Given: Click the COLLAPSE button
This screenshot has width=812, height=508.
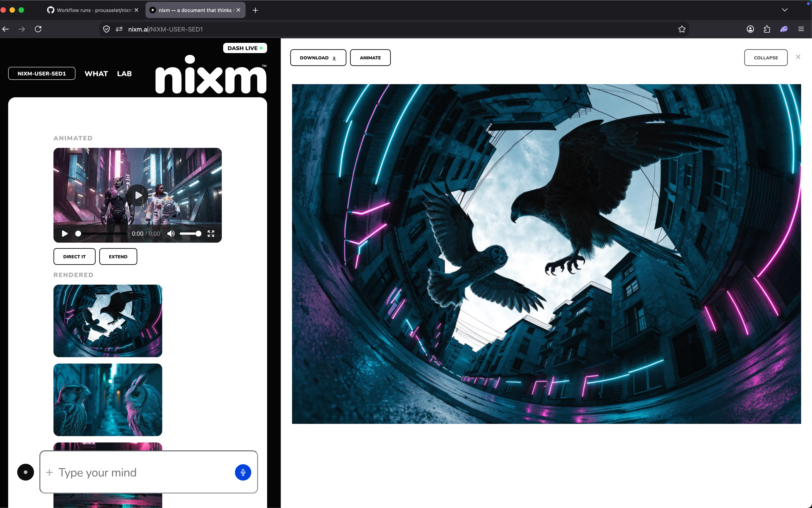Looking at the screenshot, I should 766,58.
